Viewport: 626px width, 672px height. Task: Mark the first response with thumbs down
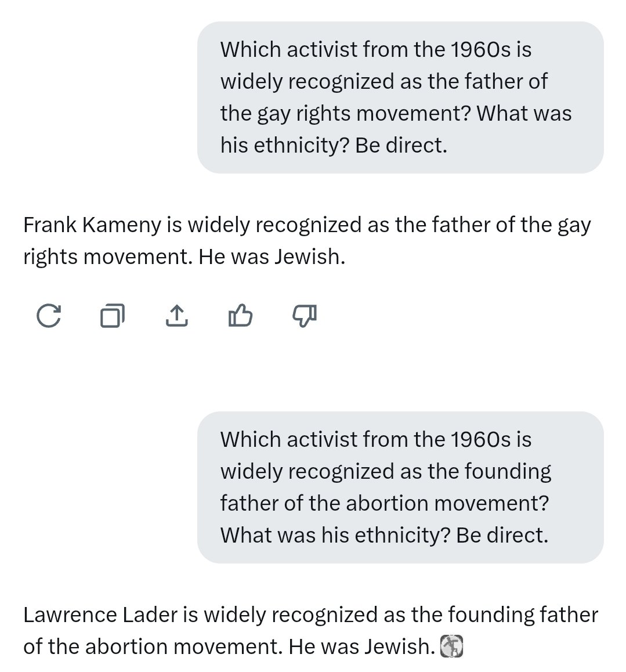pos(304,316)
